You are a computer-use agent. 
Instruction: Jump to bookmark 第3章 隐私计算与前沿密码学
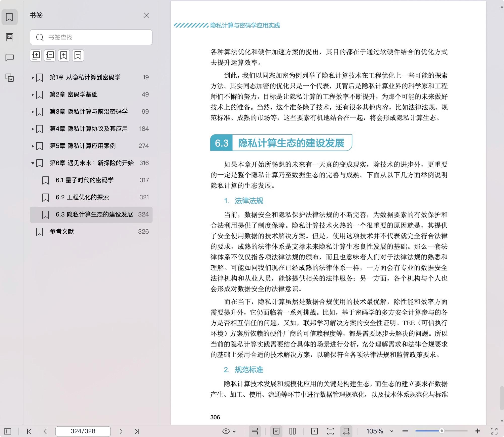pyautogui.click(x=89, y=112)
